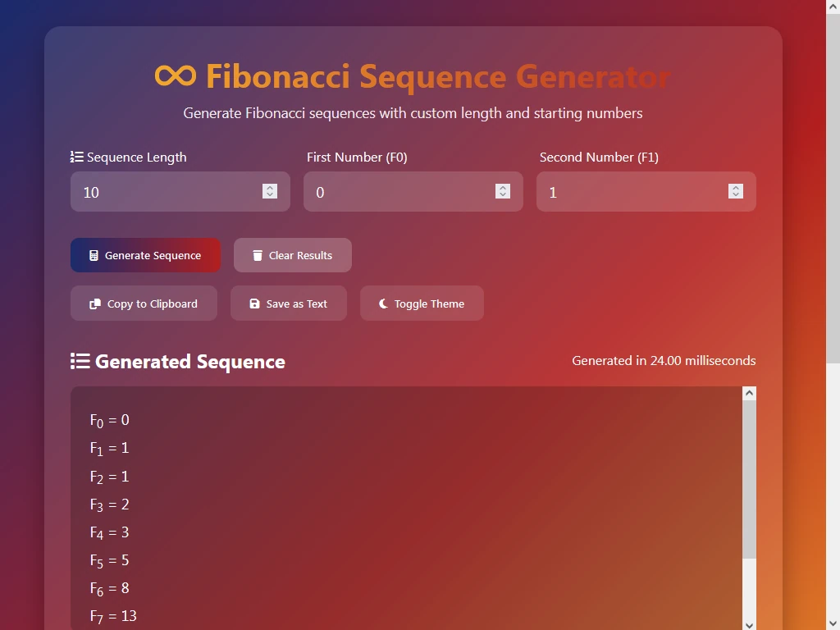Click the save icon on Save as Text
The width and height of the screenshot is (840, 630).
click(x=254, y=303)
